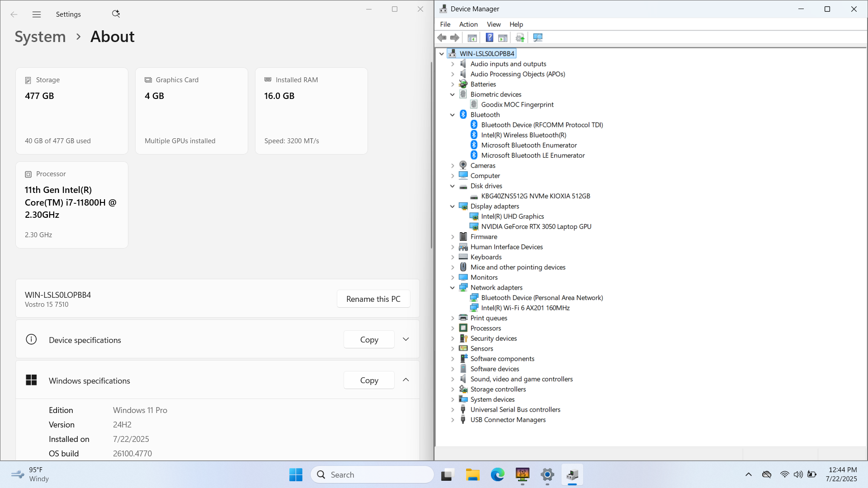
Task: Select KBG40ZNS512G NVMe KIOXIA 512GB drive
Action: click(x=535, y=196)
